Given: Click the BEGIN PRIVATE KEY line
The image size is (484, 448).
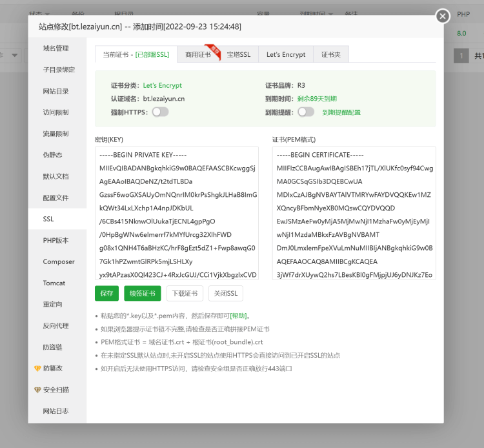Looking at the screenshot, I should tap(143, 155).
